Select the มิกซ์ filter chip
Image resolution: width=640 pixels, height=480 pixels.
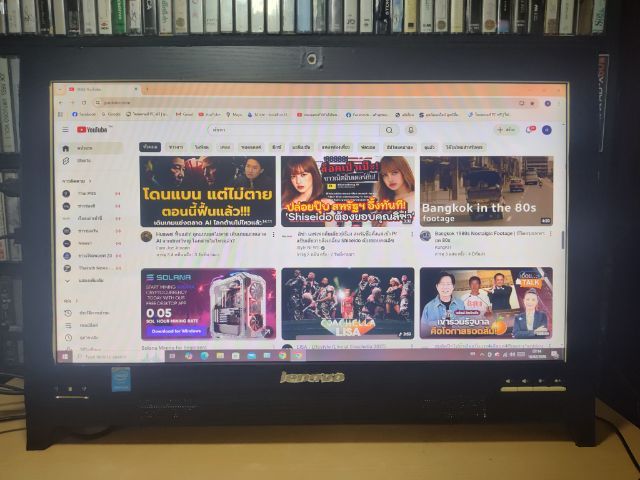coord(277,147)
